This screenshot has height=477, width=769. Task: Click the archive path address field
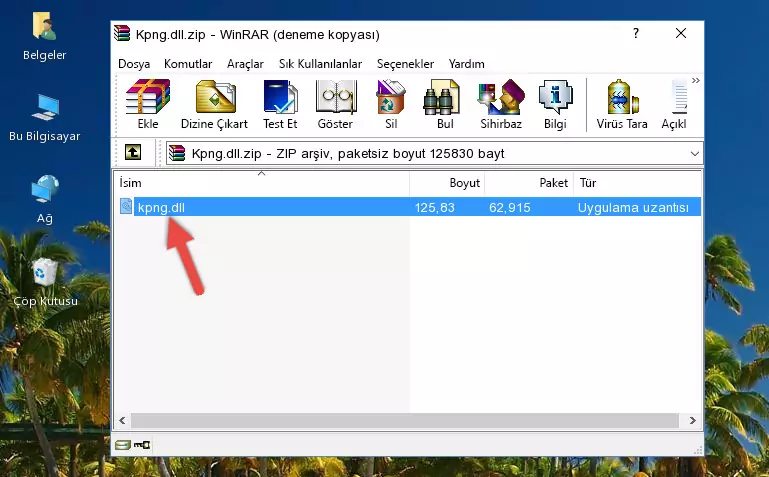434,153
